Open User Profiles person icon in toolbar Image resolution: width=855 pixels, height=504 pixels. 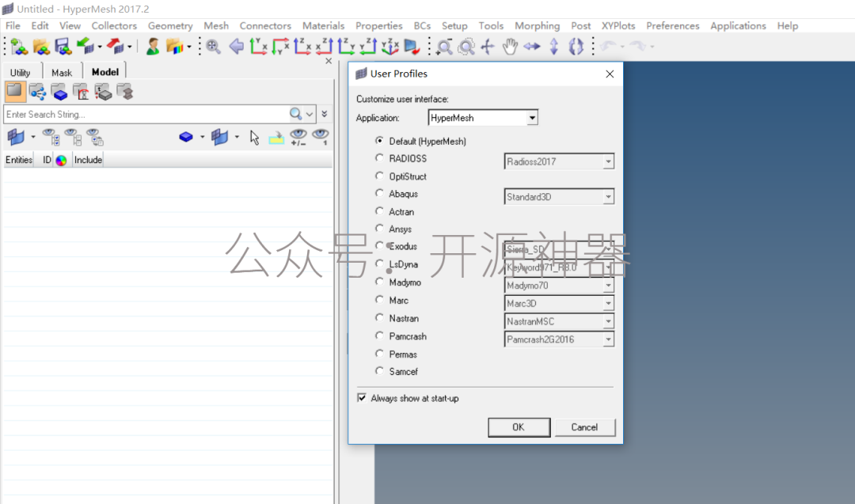point(153,47)
